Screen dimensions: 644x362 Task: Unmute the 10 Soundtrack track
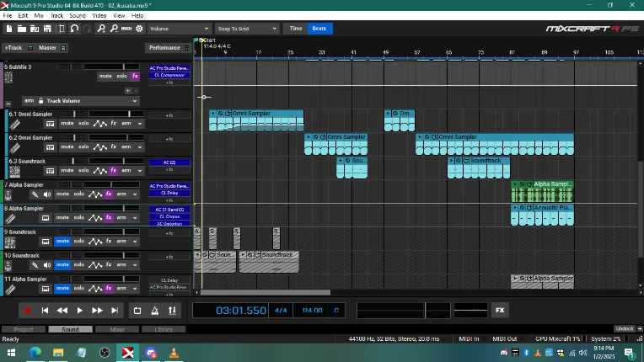(62, 265)
